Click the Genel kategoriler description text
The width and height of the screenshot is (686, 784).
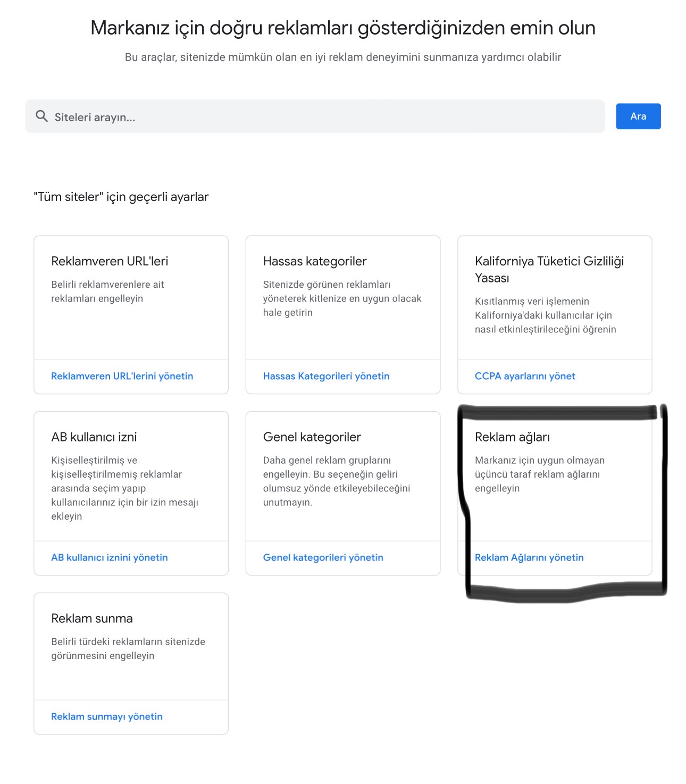(337, 481)
